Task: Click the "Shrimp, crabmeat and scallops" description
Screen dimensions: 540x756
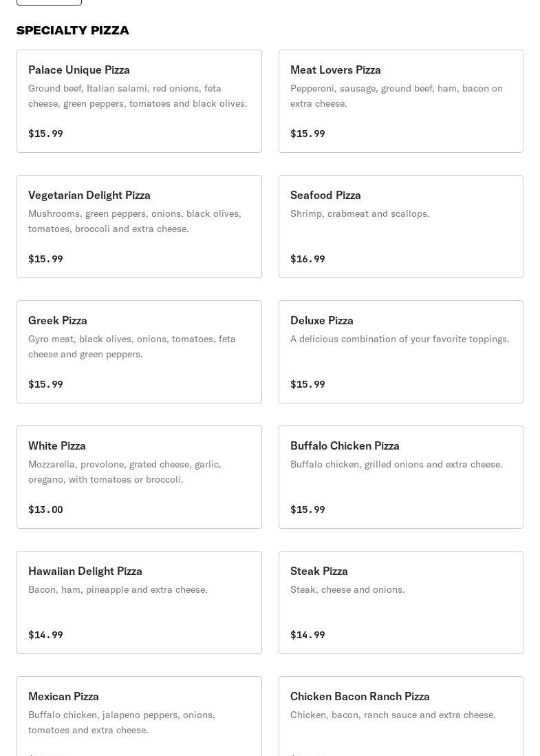Action: pos(360,213)
